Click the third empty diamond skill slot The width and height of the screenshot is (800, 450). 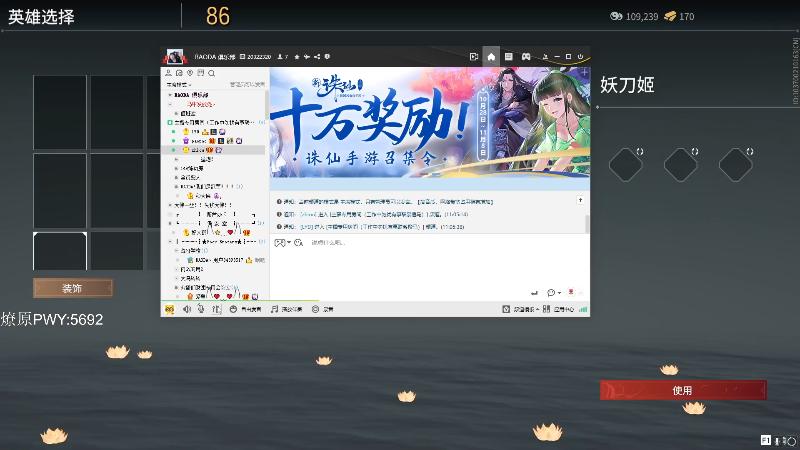736,165
